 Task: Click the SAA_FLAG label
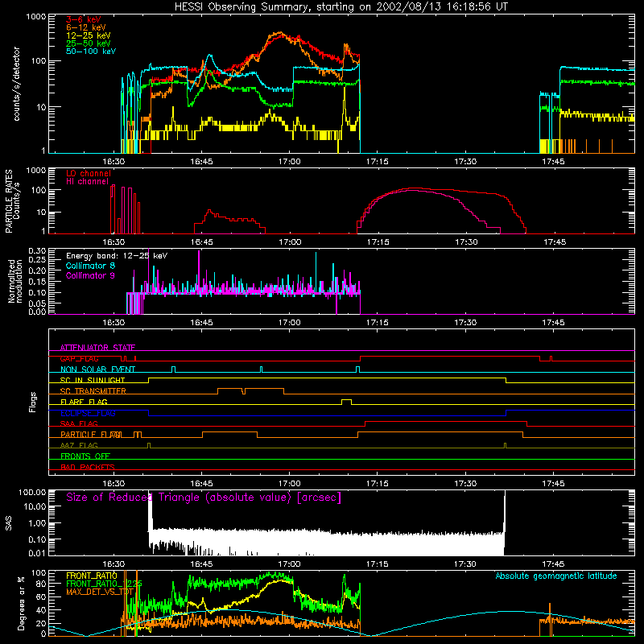tap(79, 423)
